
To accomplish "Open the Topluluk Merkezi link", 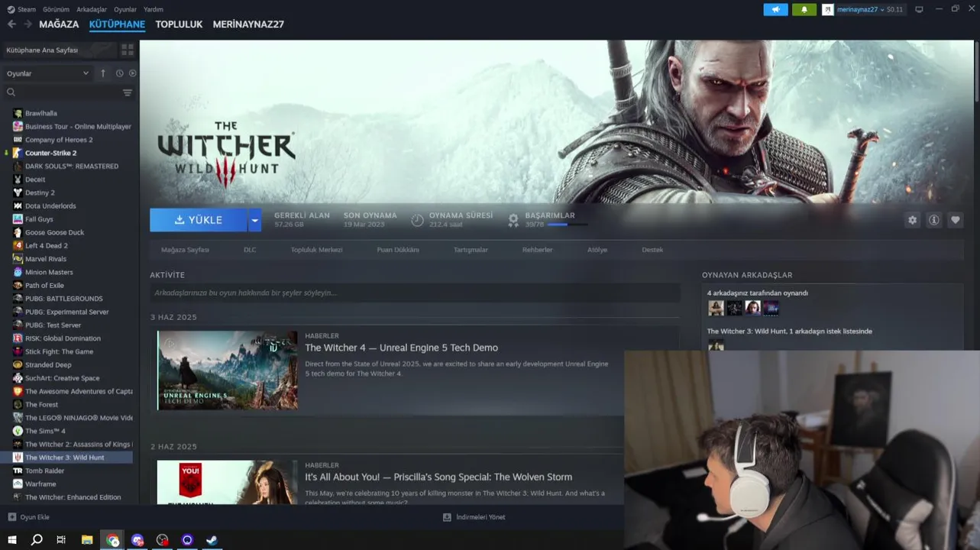I will (316, 250).
